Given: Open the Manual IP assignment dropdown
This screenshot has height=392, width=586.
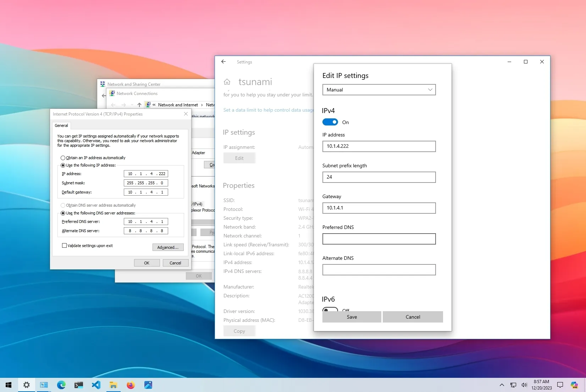Looking at the screenshot, I should click(378, 90).
